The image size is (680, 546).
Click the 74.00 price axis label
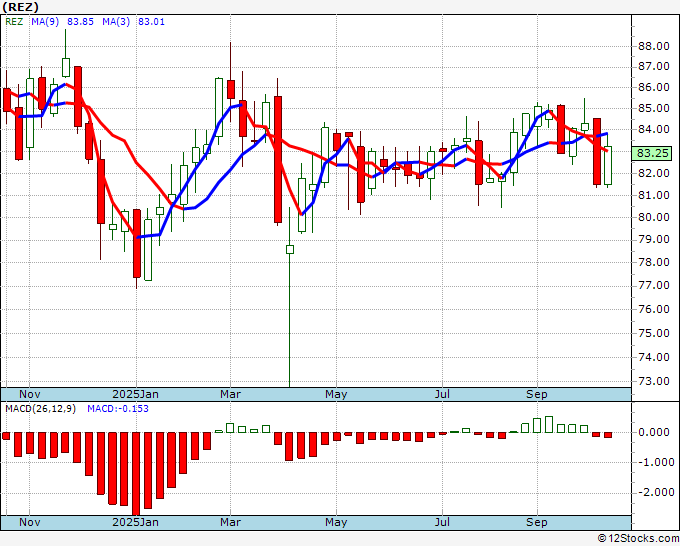pyautogui.click(x=654, y=357)
